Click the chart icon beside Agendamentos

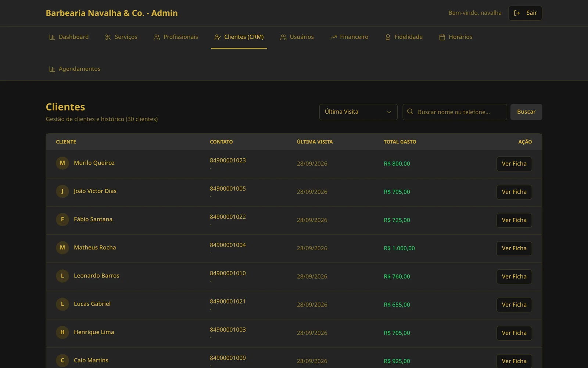52,69
